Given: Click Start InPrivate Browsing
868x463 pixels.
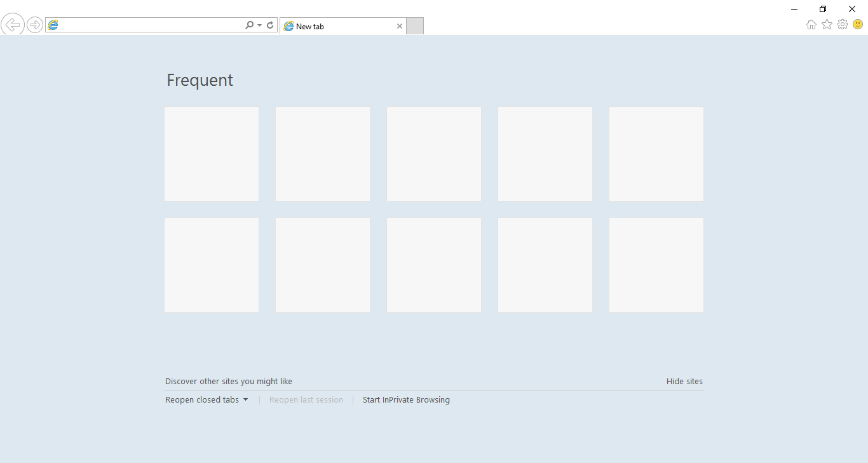Looking at the screenshot, I should tap(406, 400).
